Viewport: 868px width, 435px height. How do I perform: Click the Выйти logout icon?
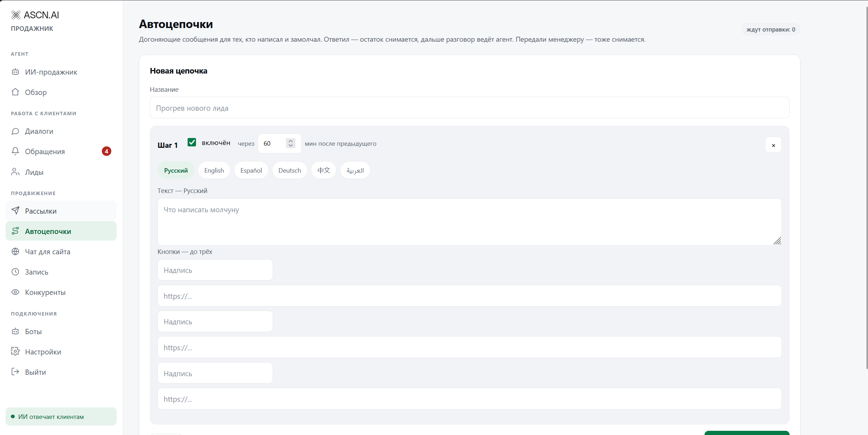point(15,372)
